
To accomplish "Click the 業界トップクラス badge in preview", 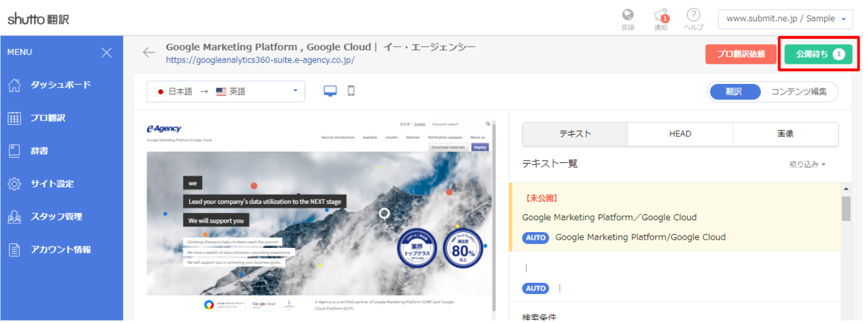I will [416, 248].
